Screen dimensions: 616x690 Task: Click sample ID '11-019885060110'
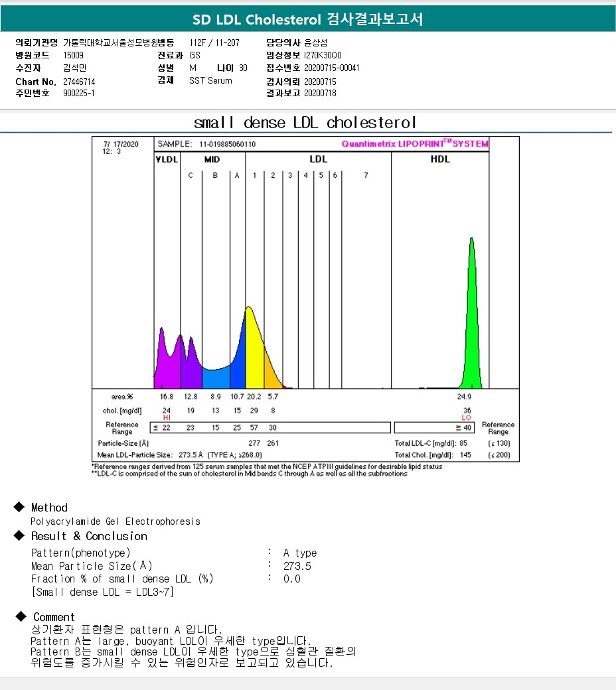pyautogui.click(x=227, y=144)
